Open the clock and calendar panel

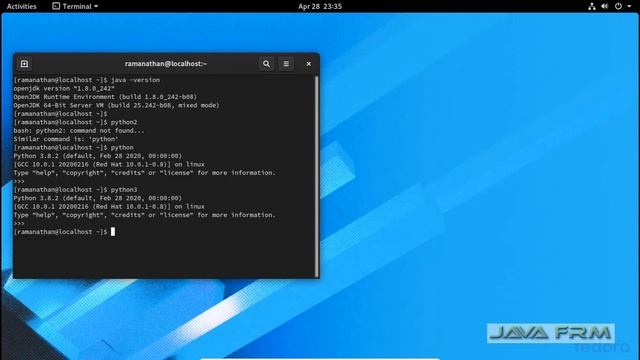320,6
